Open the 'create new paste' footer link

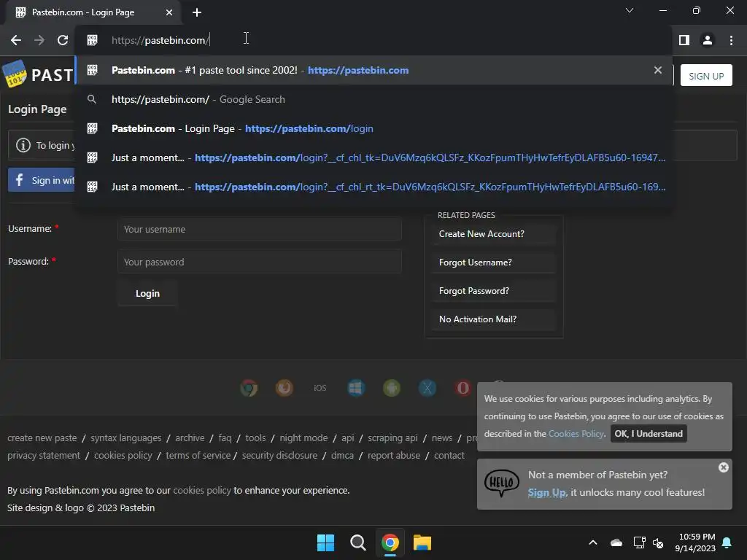[42, 437]
